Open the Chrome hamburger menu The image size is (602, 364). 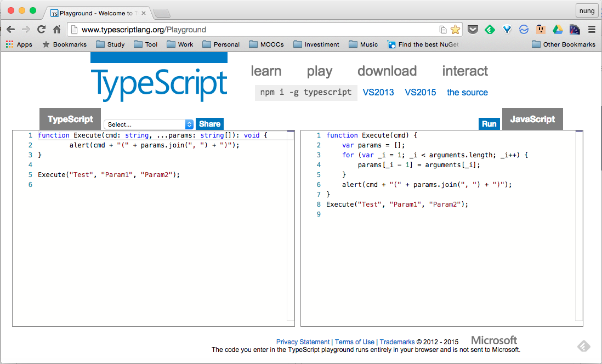(593, 30)
